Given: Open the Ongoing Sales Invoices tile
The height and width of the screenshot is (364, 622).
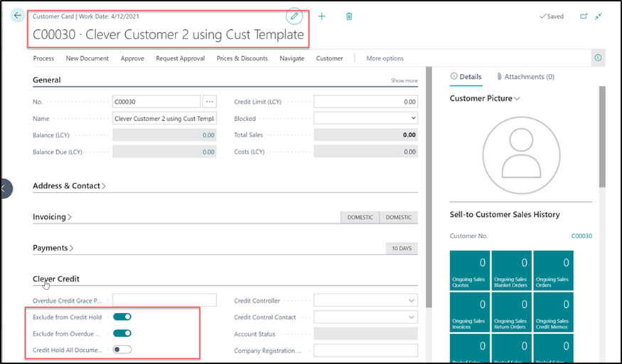Looking at the screenshot, I should point(470,312).
